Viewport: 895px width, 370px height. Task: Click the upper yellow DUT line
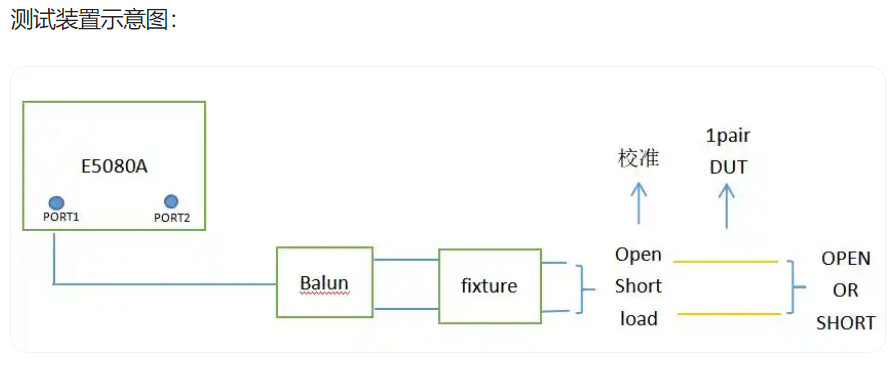coord(726,262)
